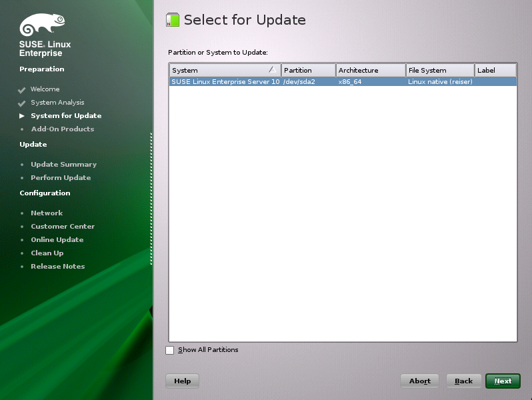Click the System for Update arrow icon

point(22,116)
